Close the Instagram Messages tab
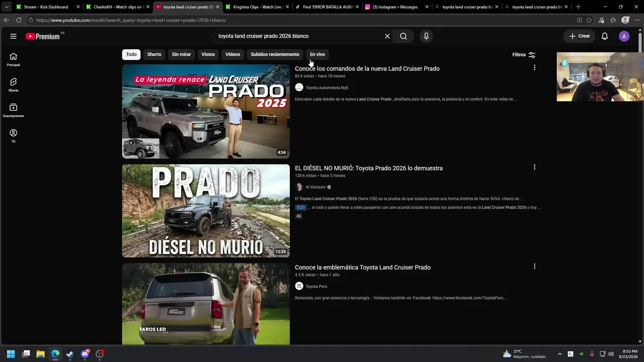This screenshot has height=362, width=644. click(x=427, y=7)
